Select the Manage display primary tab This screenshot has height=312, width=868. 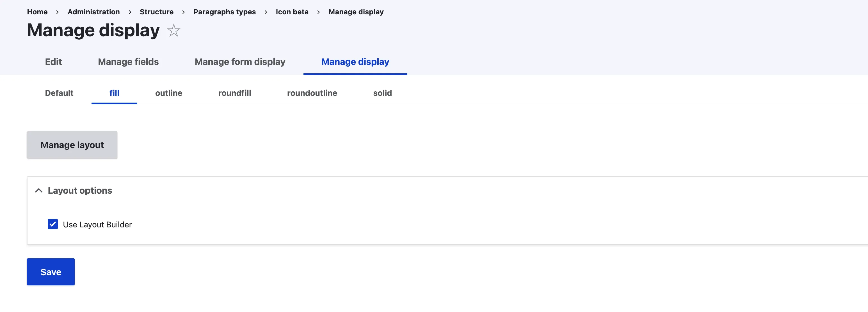355,62
